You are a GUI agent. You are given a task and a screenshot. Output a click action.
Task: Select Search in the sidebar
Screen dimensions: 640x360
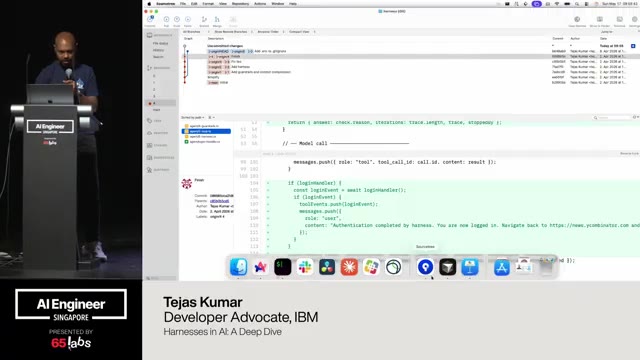(x=158, y=57)
